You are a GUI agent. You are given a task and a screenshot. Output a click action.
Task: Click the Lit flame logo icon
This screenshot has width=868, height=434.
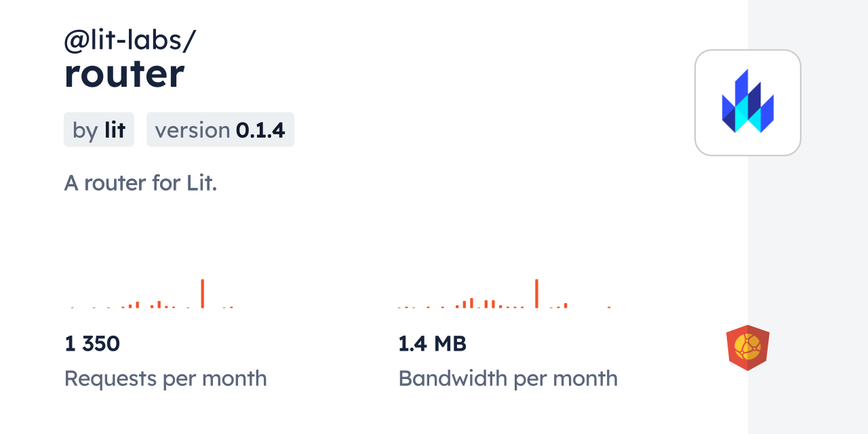pyautogui.click(x=747, y=102)
